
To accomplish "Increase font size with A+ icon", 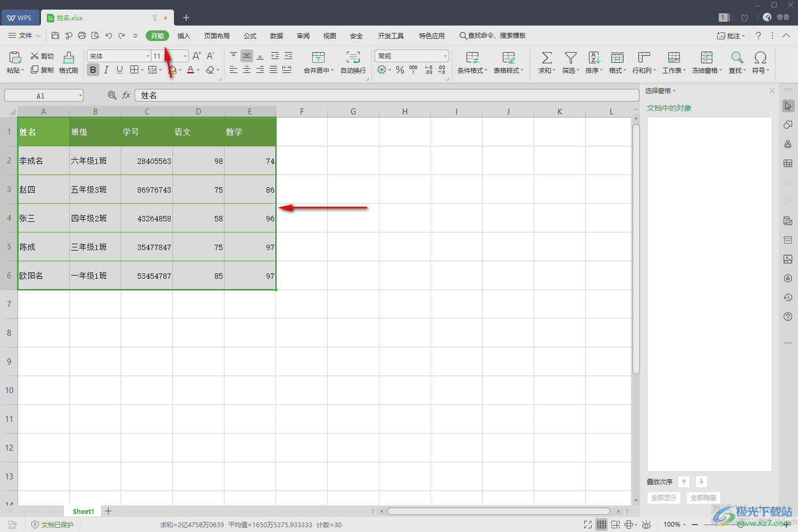I will click(x=197, y=56).
